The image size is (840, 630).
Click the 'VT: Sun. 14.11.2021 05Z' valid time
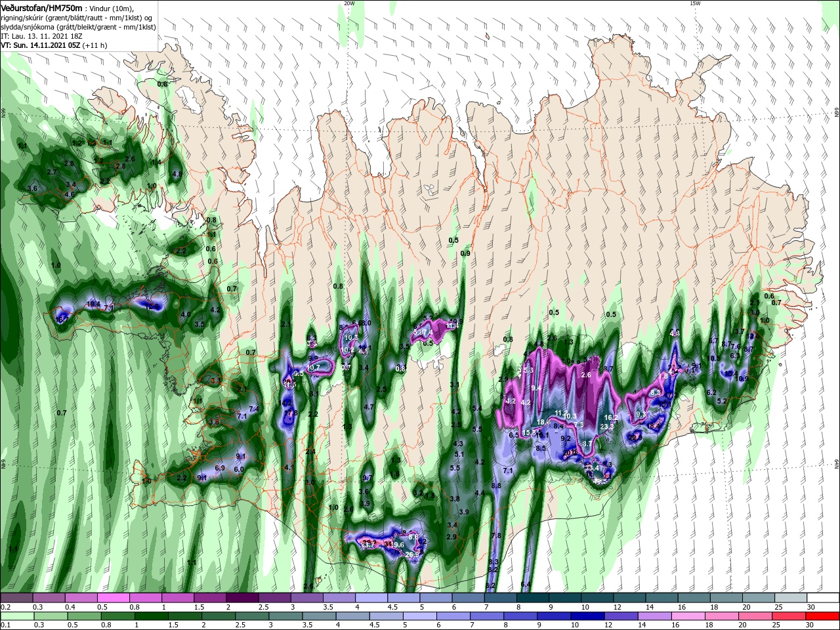pyautogui.click(x=41, y=45)
